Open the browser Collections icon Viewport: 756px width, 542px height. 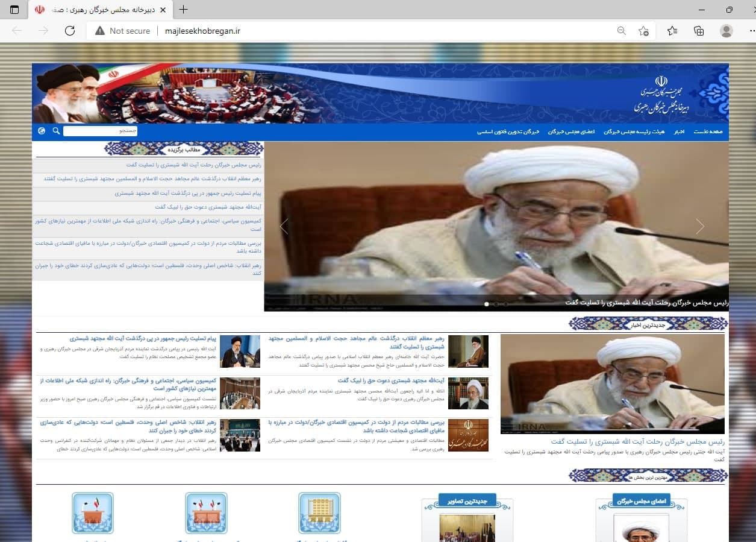tap(699, 31)
